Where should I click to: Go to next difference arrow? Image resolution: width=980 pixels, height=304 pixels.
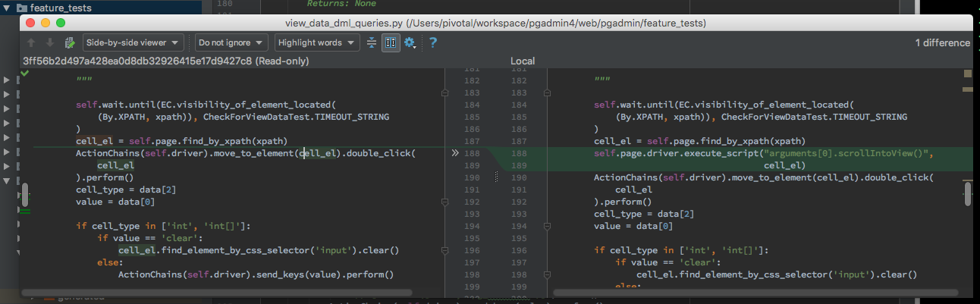(50, 43)
